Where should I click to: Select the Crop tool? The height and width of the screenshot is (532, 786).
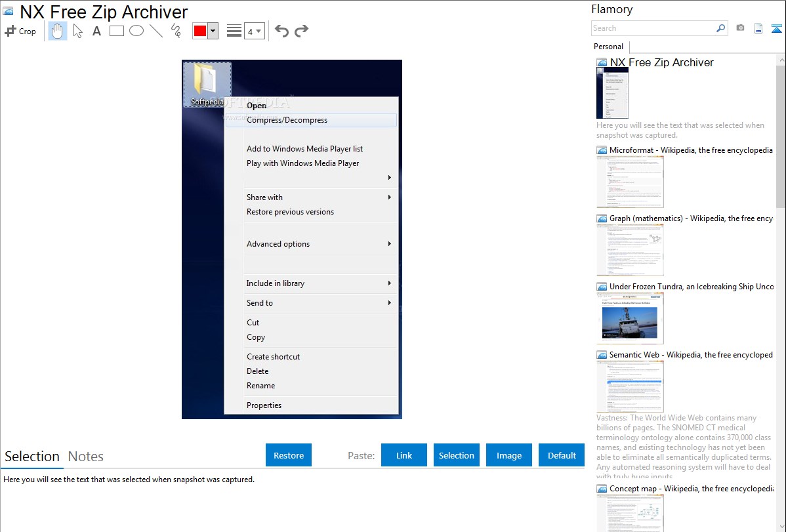(20, 31)
